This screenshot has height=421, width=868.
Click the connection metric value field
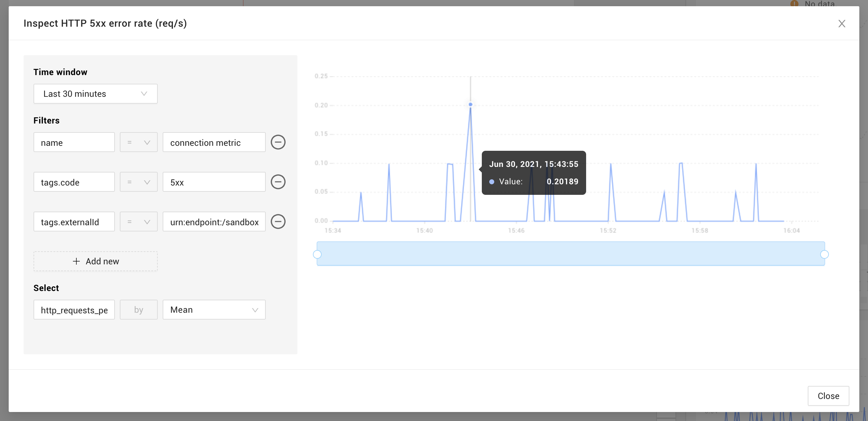pos(214,142)
